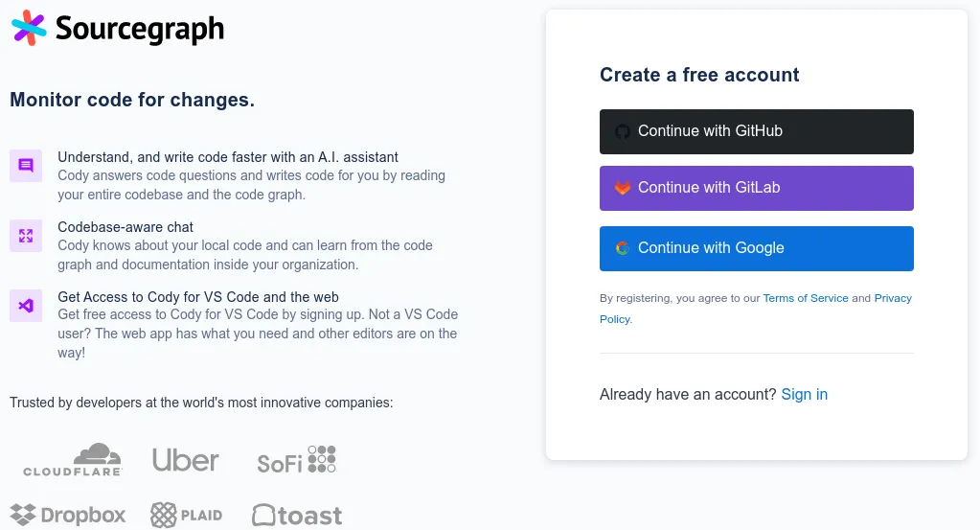Click the Sourcegraph wordmark text
This screenshot has width=980, height=530.
[140, 30]
